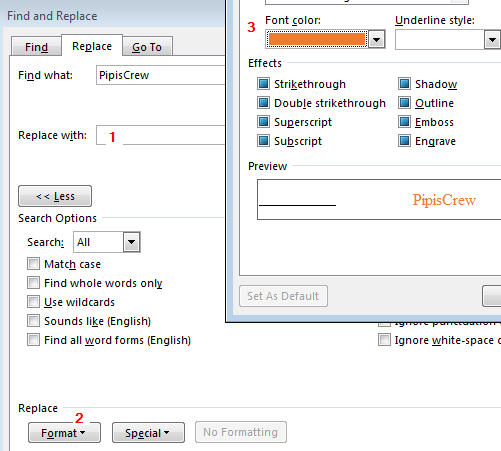Click the << Less button
This screenshot has height=451, width=501.
click(55, 196)
